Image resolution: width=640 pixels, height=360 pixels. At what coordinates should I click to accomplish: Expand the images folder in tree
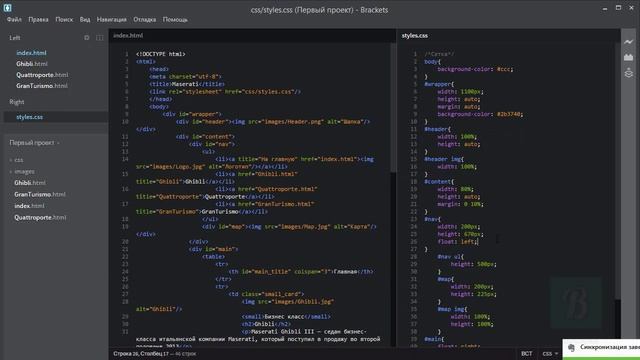(22, 171)
